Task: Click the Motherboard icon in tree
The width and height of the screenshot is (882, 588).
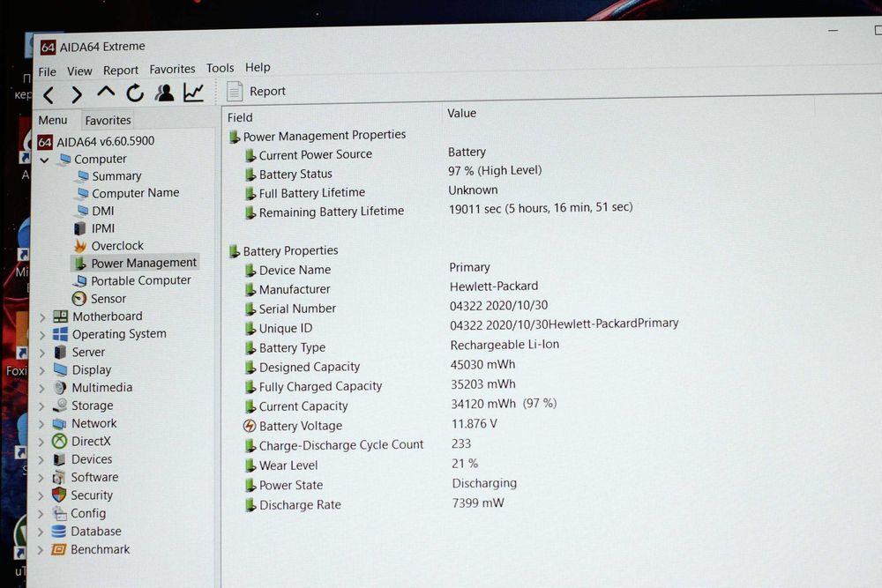Action: [60, 316]
